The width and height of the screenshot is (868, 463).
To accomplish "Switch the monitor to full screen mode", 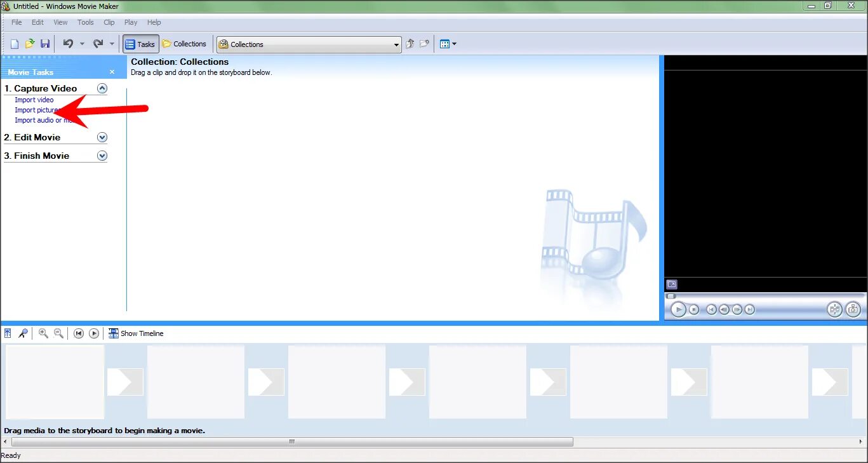I will 672,284.
